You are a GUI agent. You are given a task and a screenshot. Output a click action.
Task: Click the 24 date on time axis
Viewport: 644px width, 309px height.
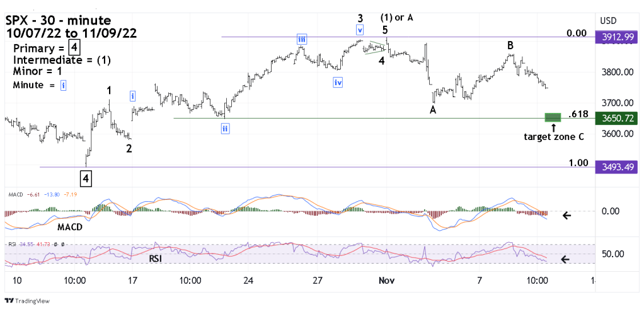tap(248, 279)
